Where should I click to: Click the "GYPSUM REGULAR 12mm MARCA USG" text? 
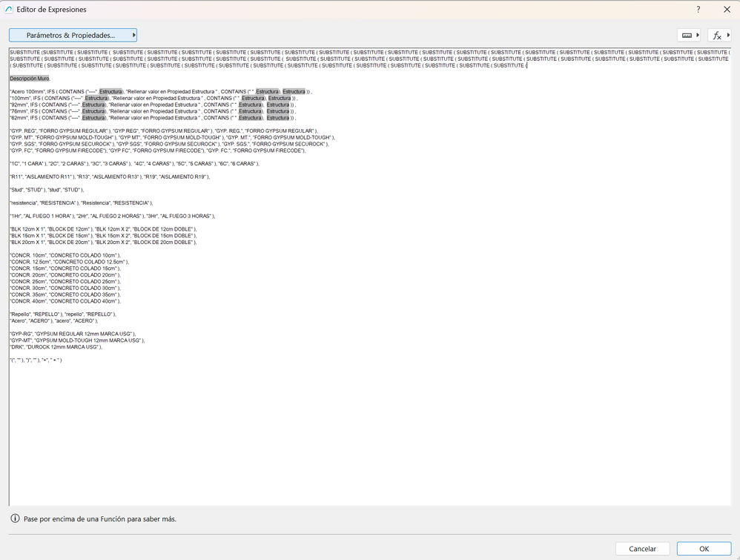(x=84, y=334)
